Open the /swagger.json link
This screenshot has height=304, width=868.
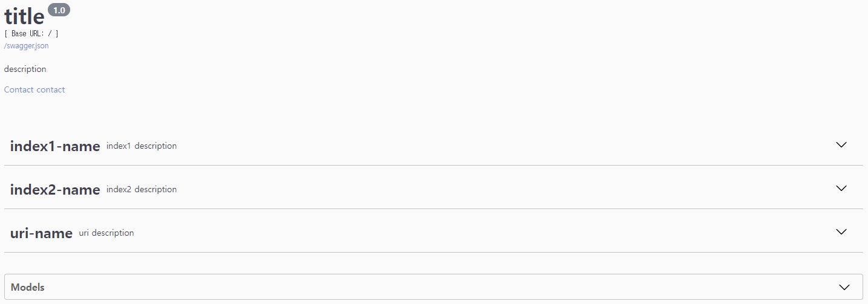click(x=26, y=46)
